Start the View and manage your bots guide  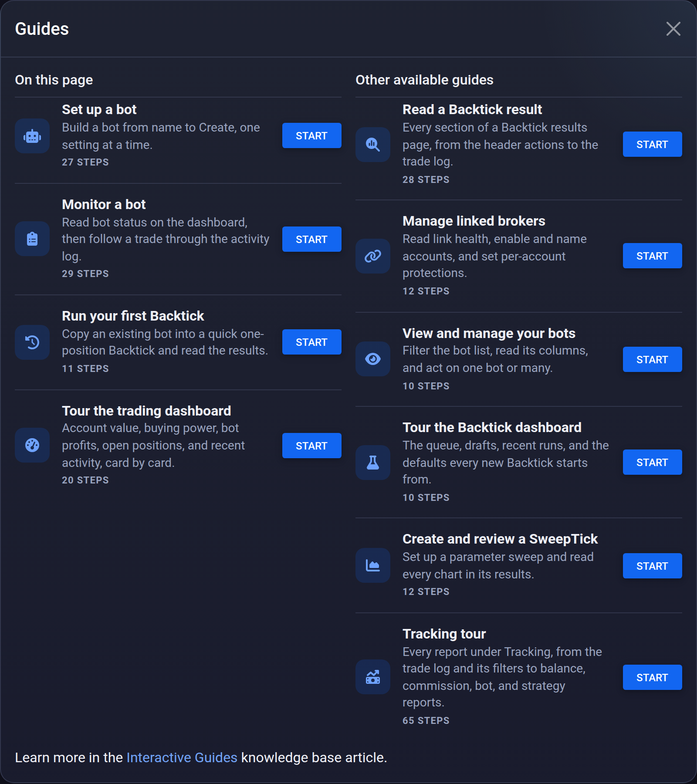coord(653,359)
